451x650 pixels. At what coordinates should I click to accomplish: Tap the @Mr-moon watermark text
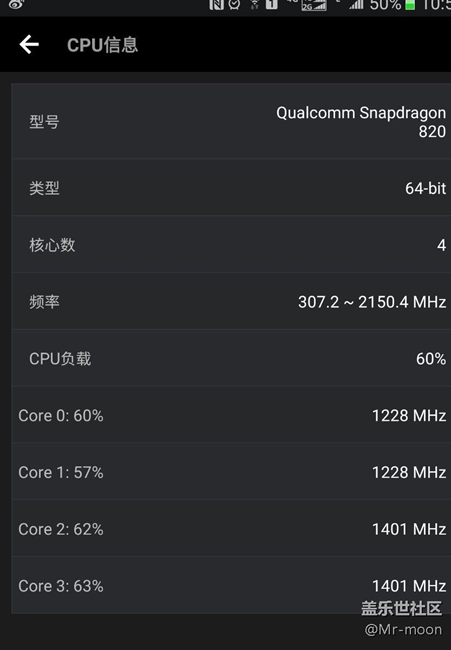click(403, 630)
